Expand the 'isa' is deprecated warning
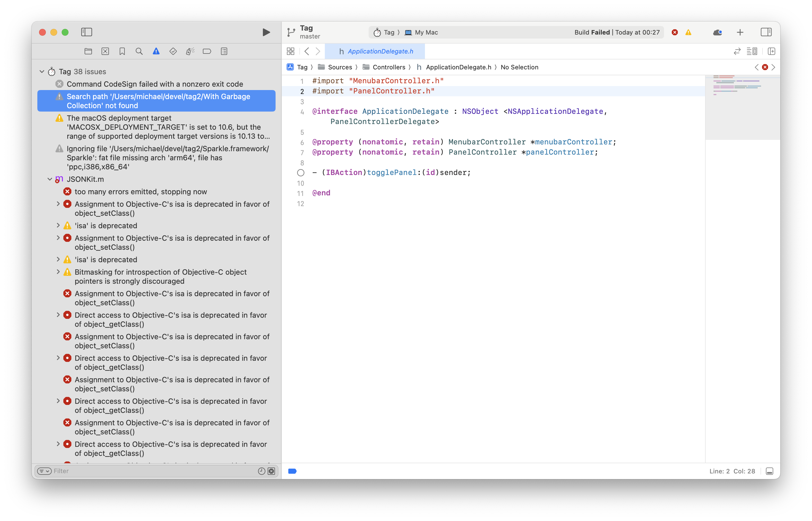Image resolution: width=812 pixels, height=521 pixels. pos(58,225)
